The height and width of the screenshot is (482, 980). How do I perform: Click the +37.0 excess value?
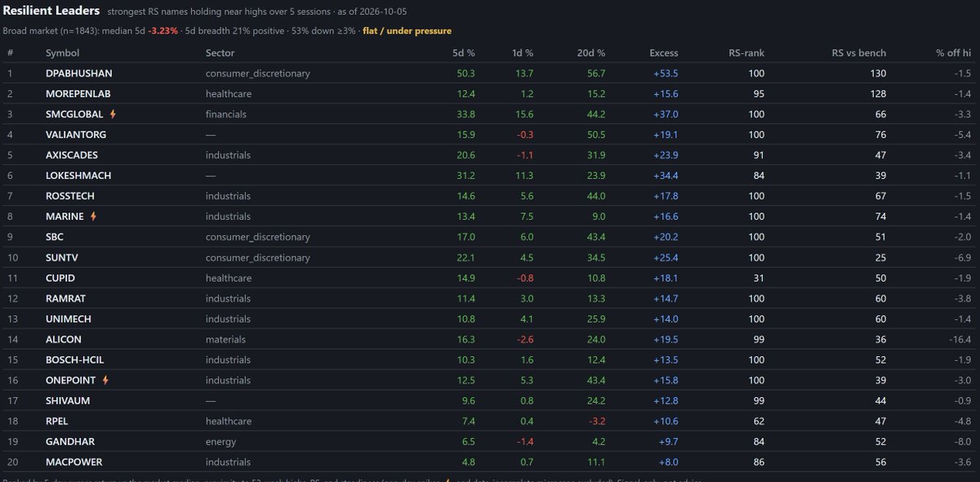(x=665, y=114)
